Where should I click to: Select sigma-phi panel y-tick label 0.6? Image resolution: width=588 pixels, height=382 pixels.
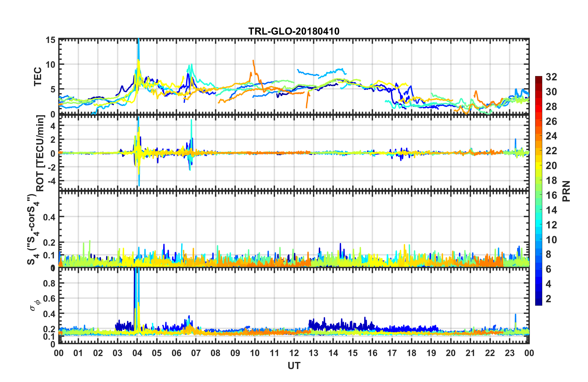49,299
